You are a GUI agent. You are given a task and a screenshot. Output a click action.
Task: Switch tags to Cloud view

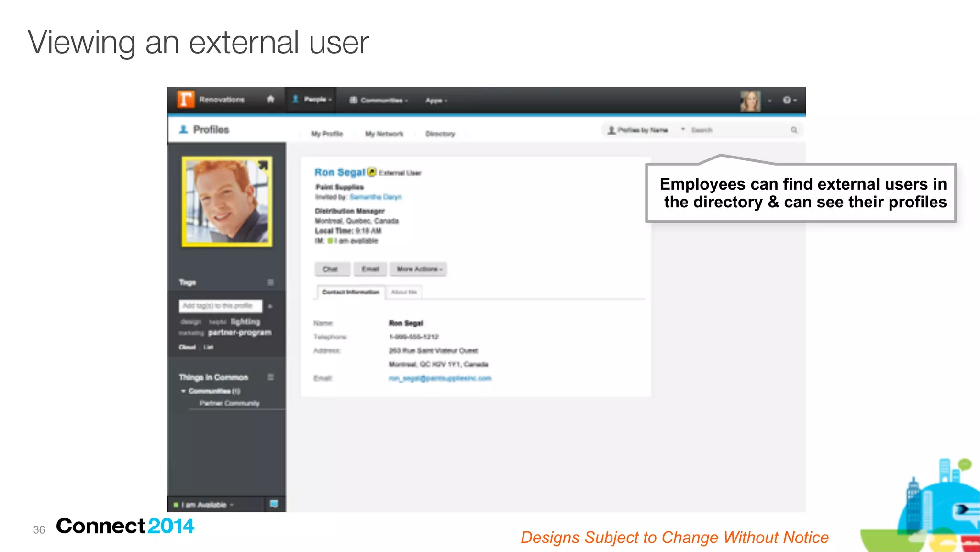point(187,347)
